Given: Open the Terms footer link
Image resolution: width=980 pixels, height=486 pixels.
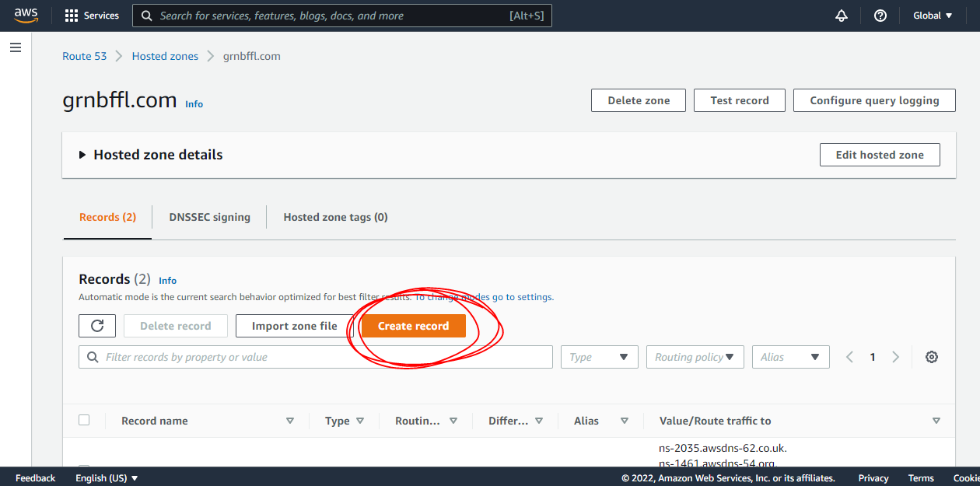Looking at the screenshot, I should pyautogui.click(x=921, y=478).
